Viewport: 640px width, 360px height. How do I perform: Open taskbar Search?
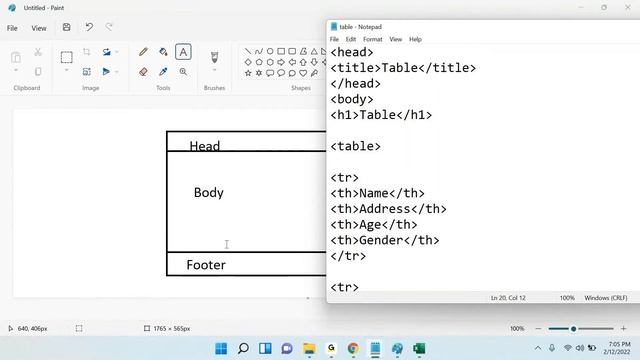pyautogui.click(x=243, y=349)
